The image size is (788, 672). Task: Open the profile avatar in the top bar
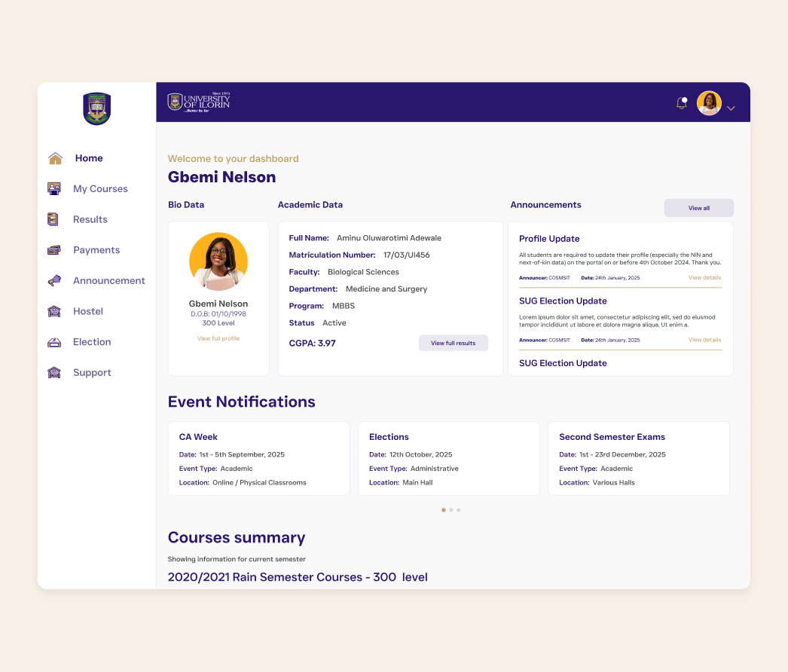coord(709,102)
